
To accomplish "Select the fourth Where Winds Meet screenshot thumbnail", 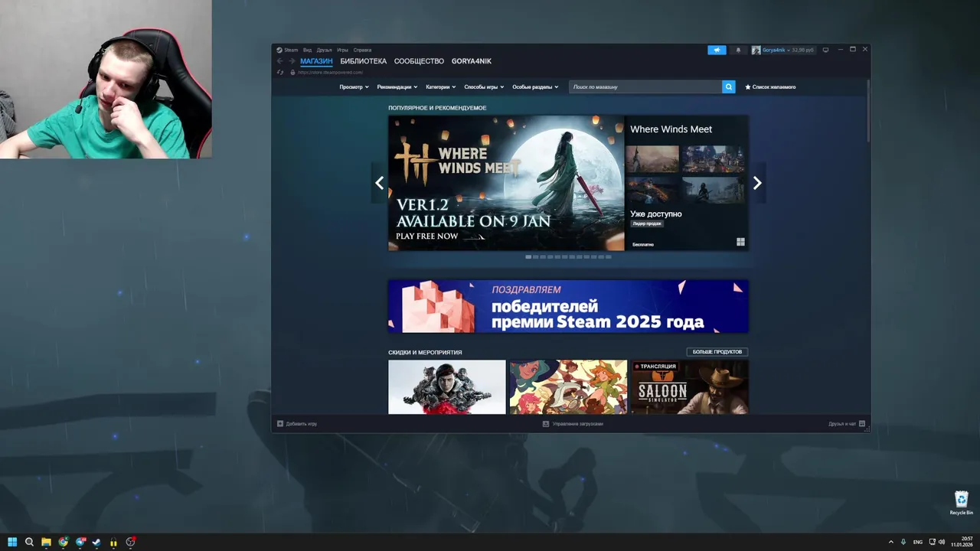I will point(713,190).
